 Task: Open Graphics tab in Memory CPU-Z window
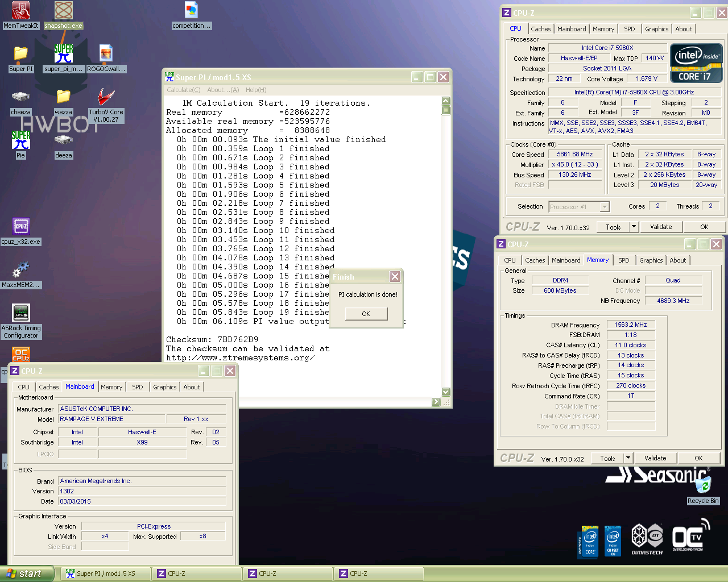[651, 260]
